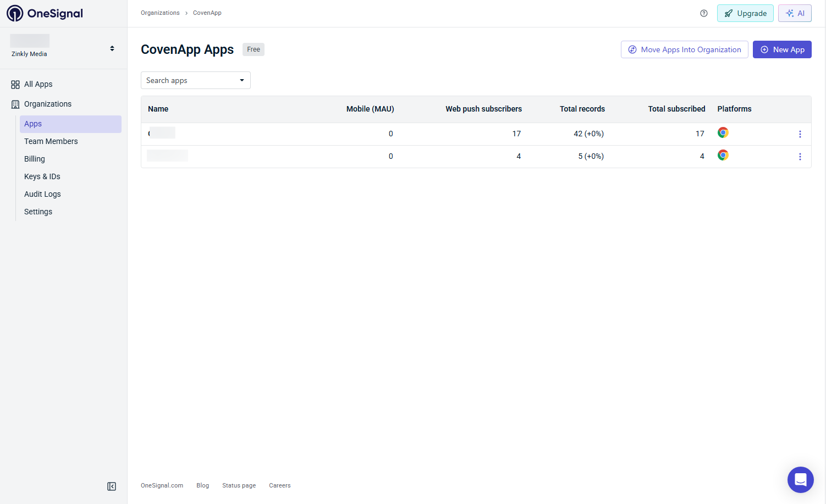Click Total subscribed column header
826x504 pixels.
coord(676,109)
